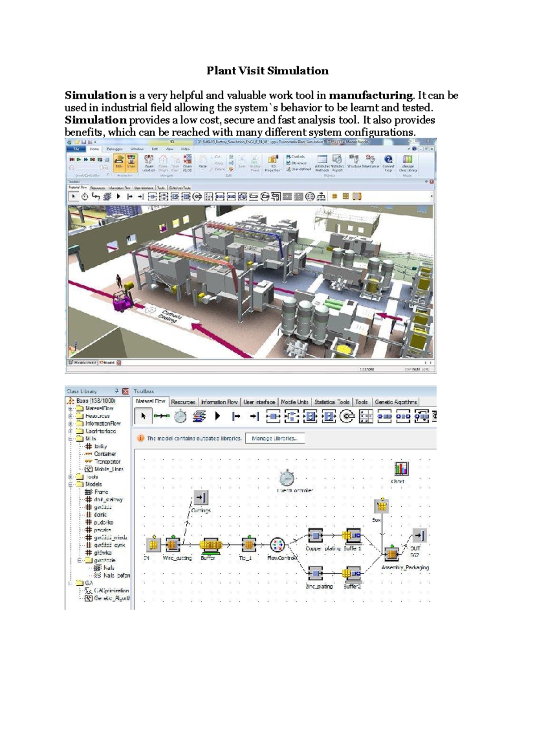Viewport: 535px width, 756px height.
Task: Click the EventController clock in the model
Action: tap(287, 478)
